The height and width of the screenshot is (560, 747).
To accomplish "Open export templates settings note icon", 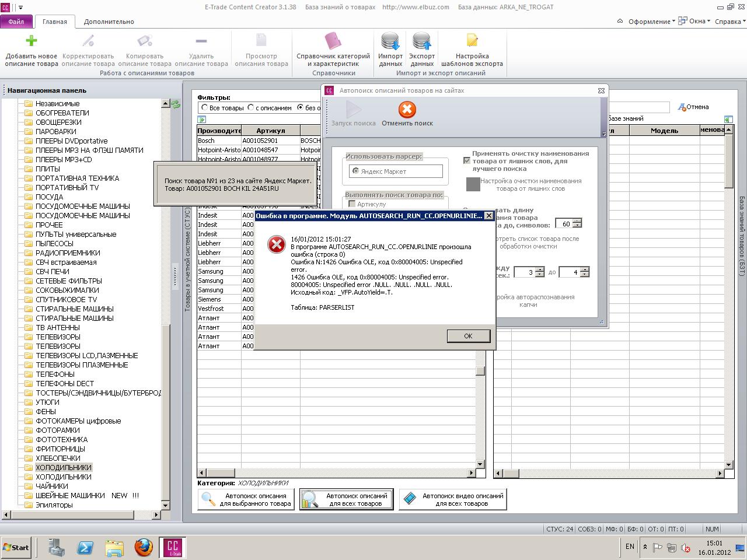I will pyautogui.click(x=472, y=40).
